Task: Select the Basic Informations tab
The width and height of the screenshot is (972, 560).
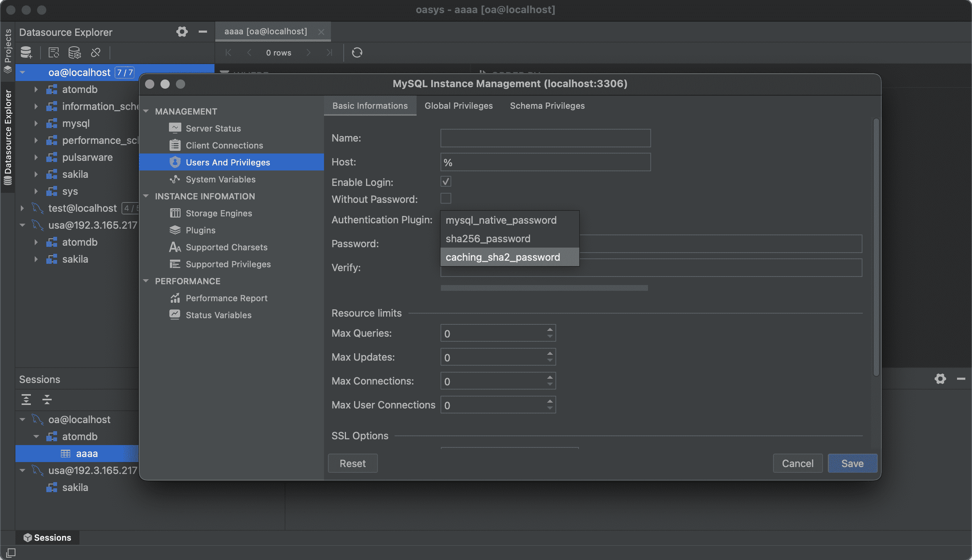Action: [370, 106]
